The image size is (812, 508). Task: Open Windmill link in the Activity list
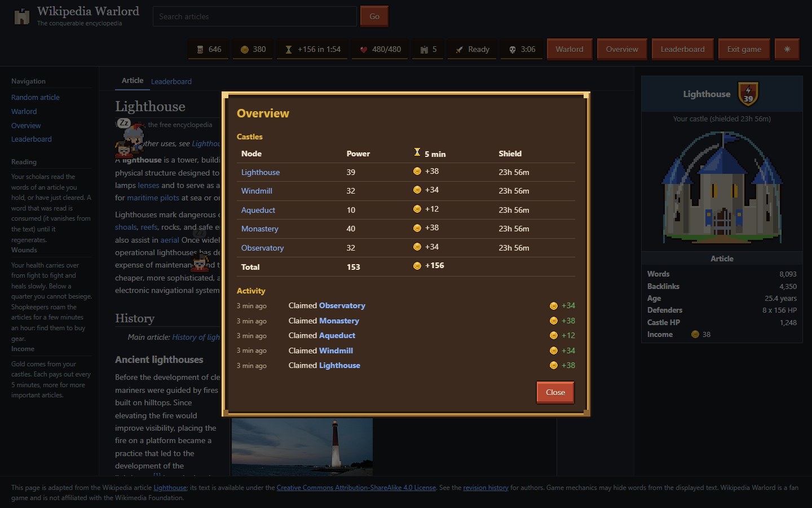336,351
